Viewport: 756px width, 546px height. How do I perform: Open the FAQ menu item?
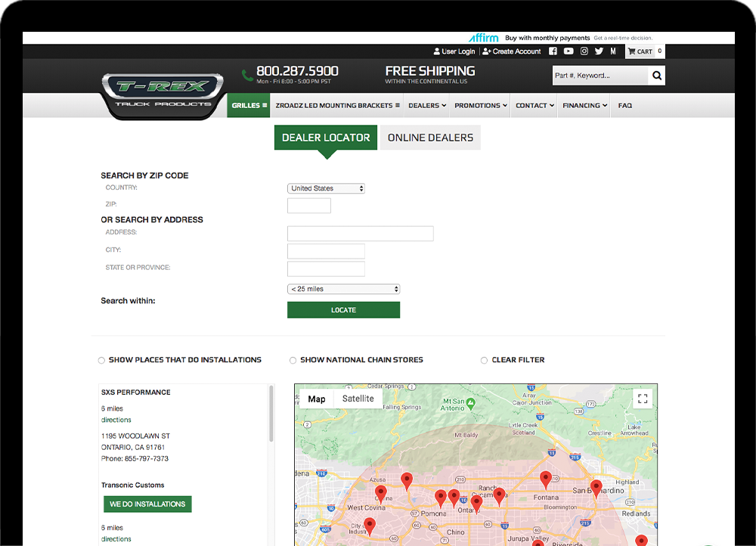coord(624,106)
